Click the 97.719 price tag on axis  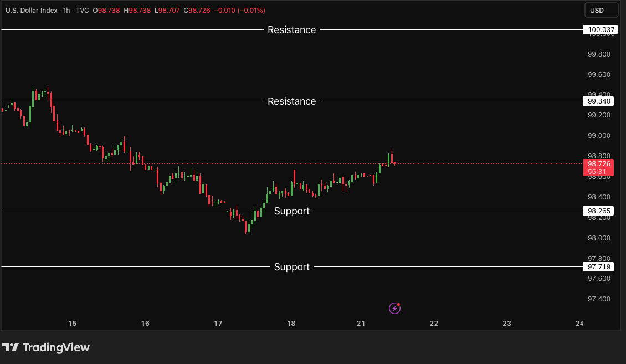599,267
